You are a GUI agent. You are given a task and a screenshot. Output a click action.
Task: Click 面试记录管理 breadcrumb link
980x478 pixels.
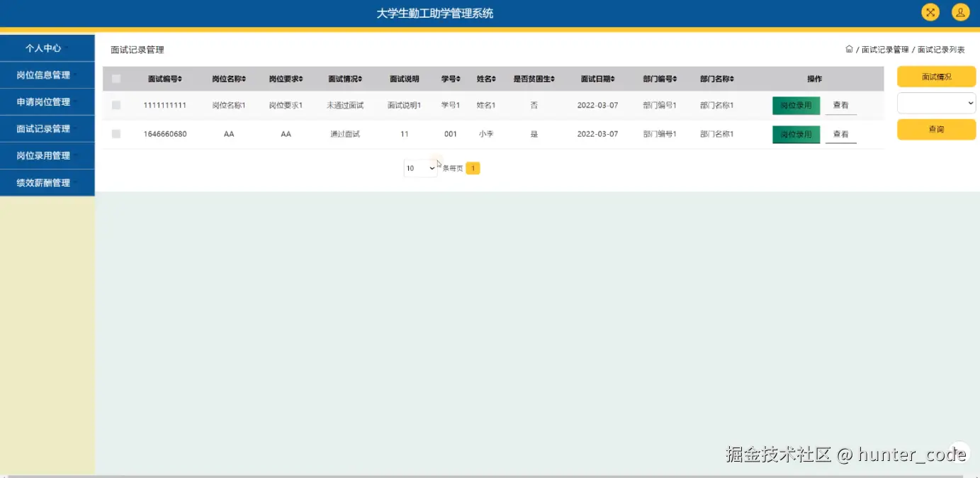[885, 50]
